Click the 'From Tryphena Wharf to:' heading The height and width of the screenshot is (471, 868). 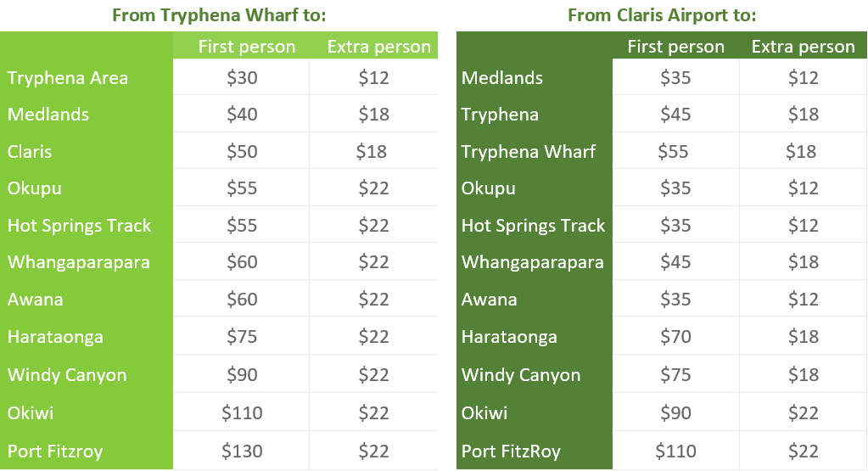(219, 15)
